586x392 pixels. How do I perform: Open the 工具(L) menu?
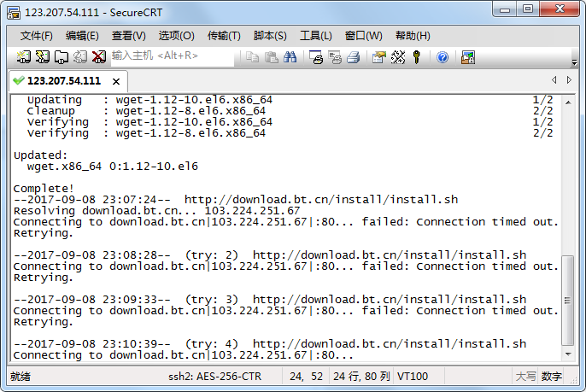[x=316, y=36]
